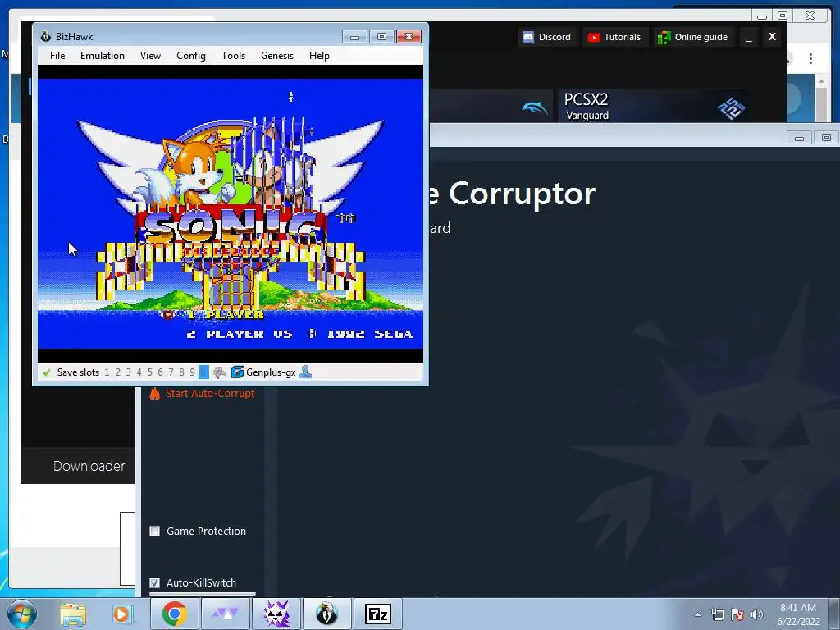Open the Genesis menu
This screenshot has width=840, height=630.
[277, 56]
